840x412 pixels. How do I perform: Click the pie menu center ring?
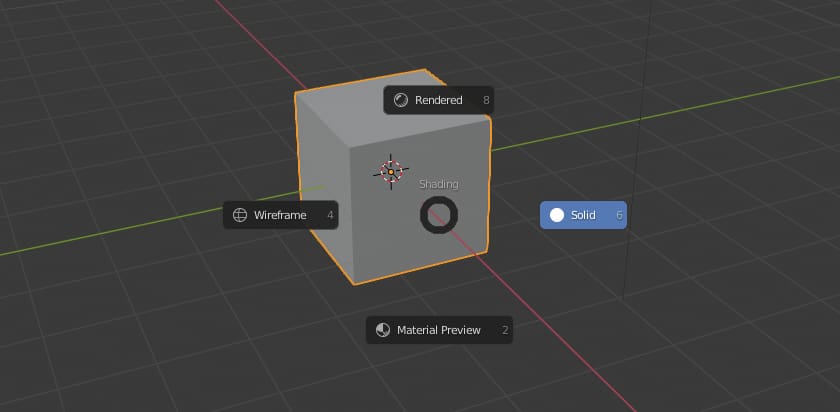439,215
